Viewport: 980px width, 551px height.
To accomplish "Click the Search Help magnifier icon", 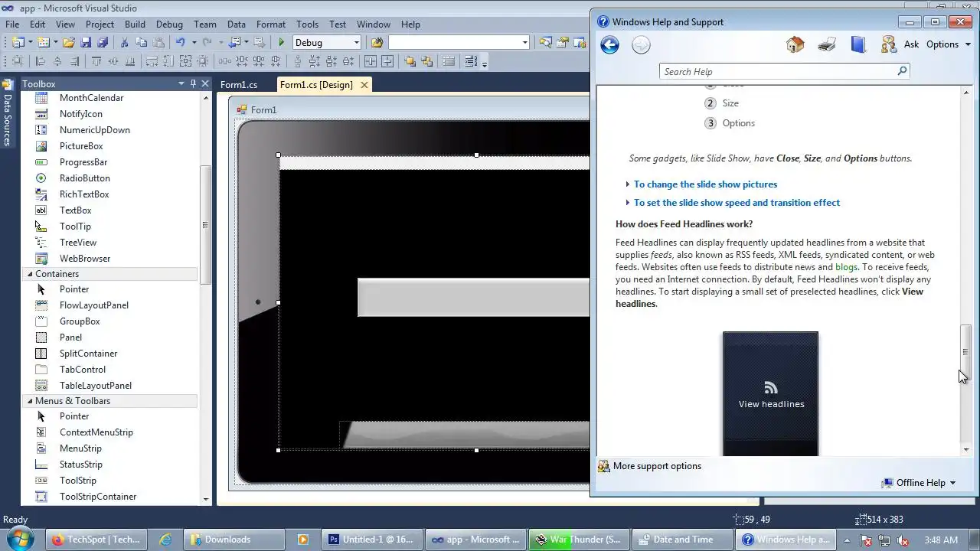I will (x=902, y=71).
